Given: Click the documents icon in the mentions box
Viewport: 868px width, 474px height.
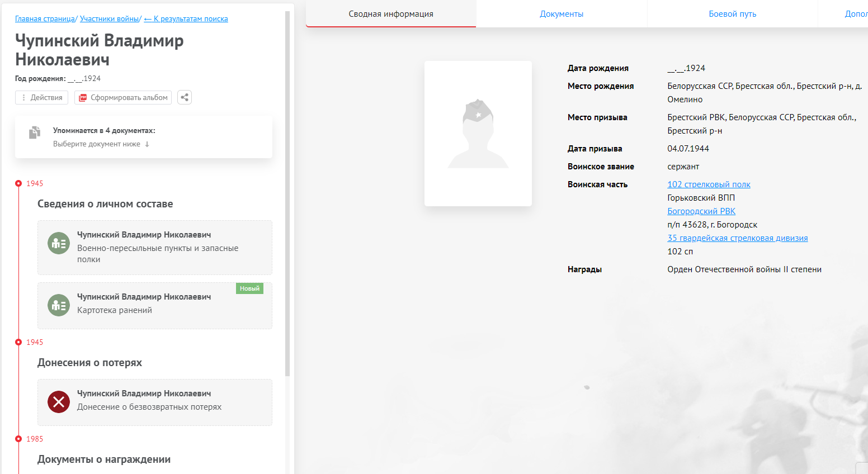Looking at the screenshot, I should (x=35, y=132).
